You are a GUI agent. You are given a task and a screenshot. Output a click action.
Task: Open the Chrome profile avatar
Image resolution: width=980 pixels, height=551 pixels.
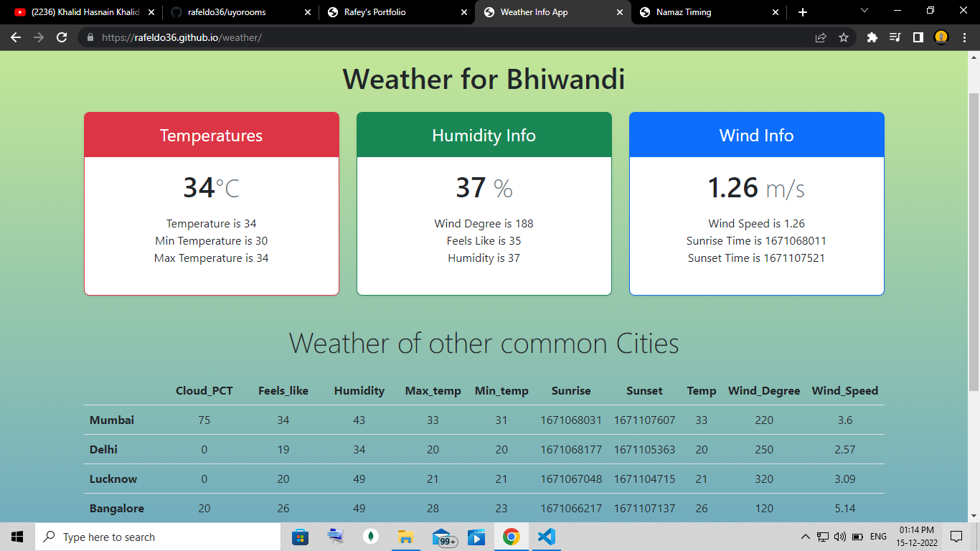click(941, 37)
